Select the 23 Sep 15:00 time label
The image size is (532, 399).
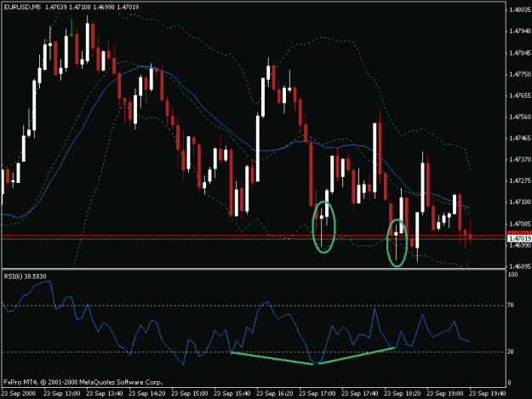190,394
